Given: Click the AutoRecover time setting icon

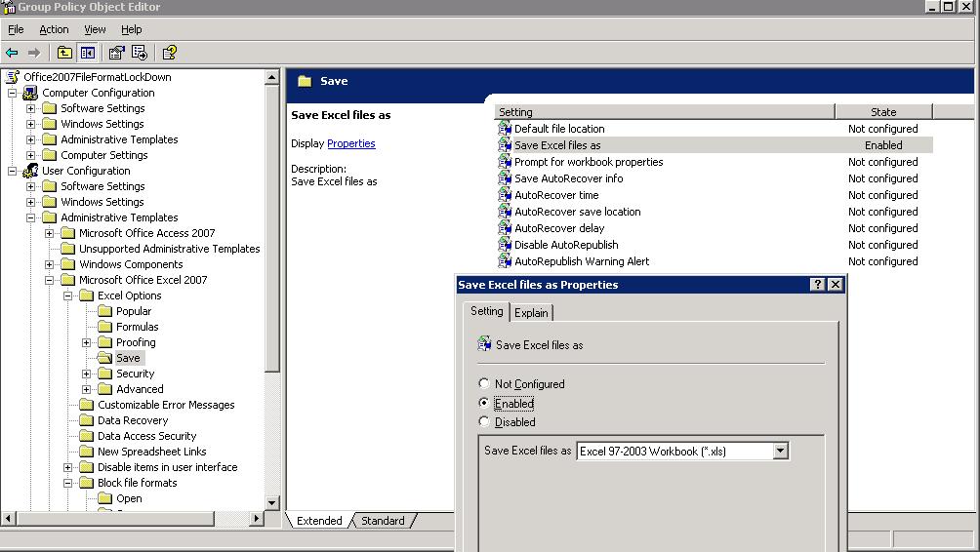Looking at the screenshot, I should (505, 195).
